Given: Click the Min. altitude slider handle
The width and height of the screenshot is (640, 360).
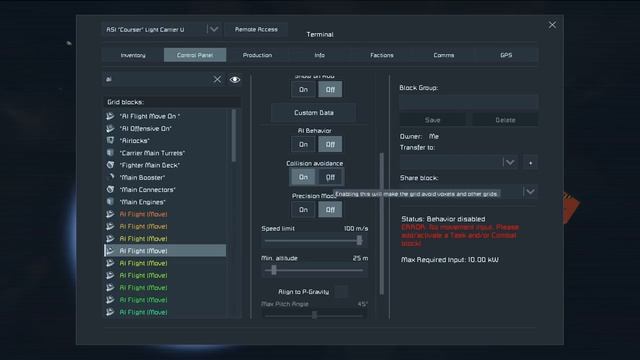Looking at the screenshot, I should pyautogui.click(x=274, y=270).
